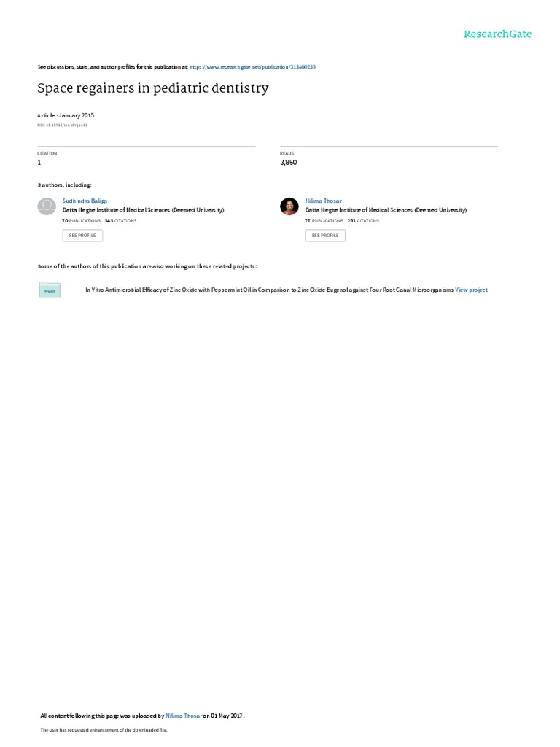Click the Nilima Thosar uploader link at bottom
Screen dimensions: 560x747
click(x=183, y=716)
